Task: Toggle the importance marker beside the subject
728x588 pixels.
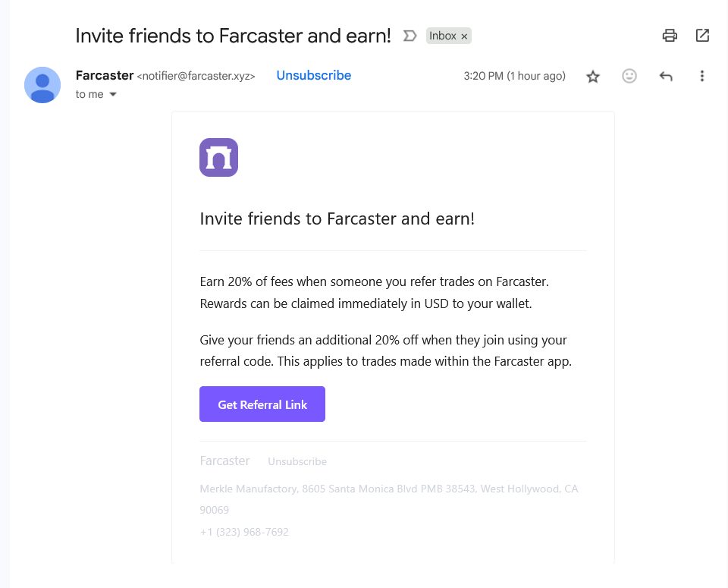Action: [x=410, y=36]
